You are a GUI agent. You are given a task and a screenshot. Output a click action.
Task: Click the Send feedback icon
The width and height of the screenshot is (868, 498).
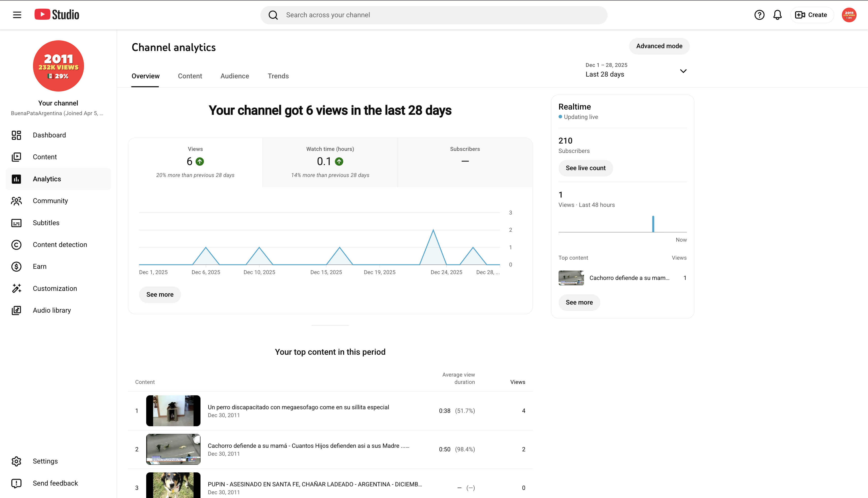pos(16,483)
